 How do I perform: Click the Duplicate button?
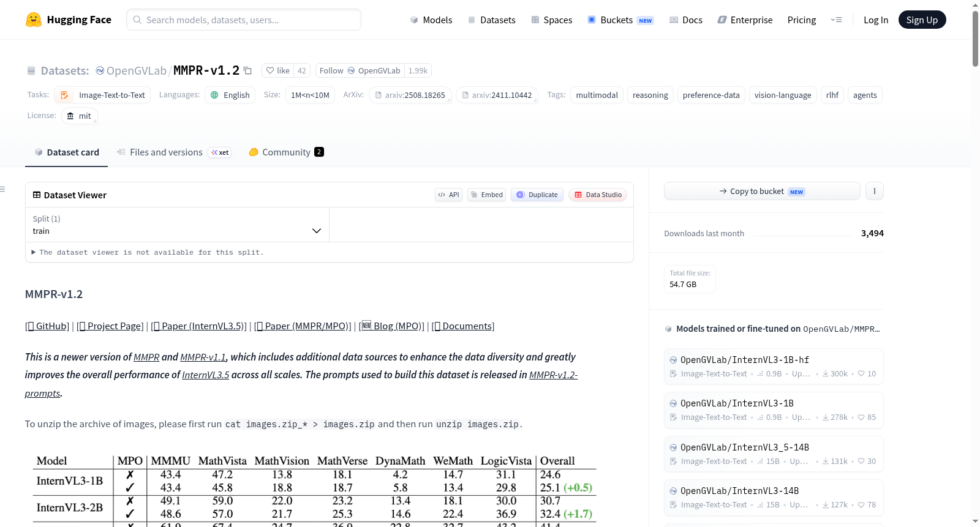point(537,195)
